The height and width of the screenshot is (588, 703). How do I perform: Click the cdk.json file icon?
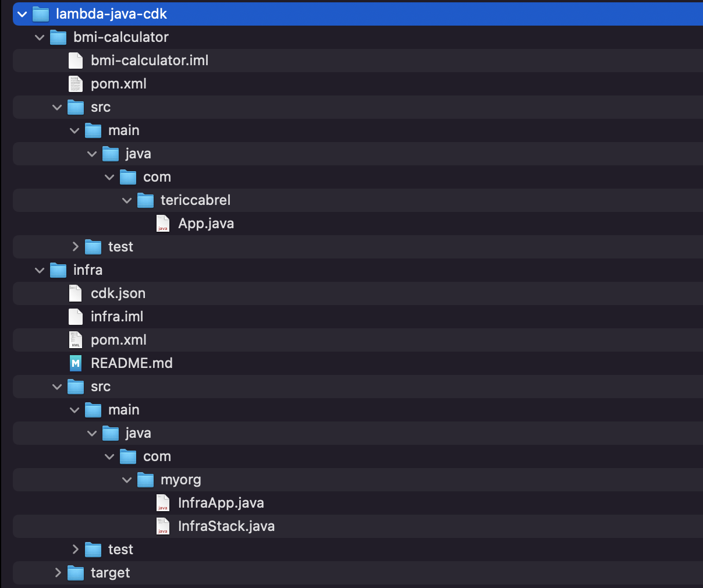tap(76, 293)
